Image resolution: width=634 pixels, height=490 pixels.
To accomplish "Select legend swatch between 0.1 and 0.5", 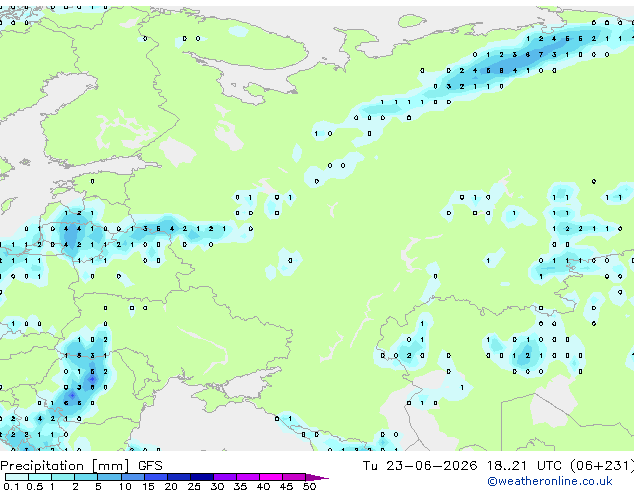I will click(17, 477).
